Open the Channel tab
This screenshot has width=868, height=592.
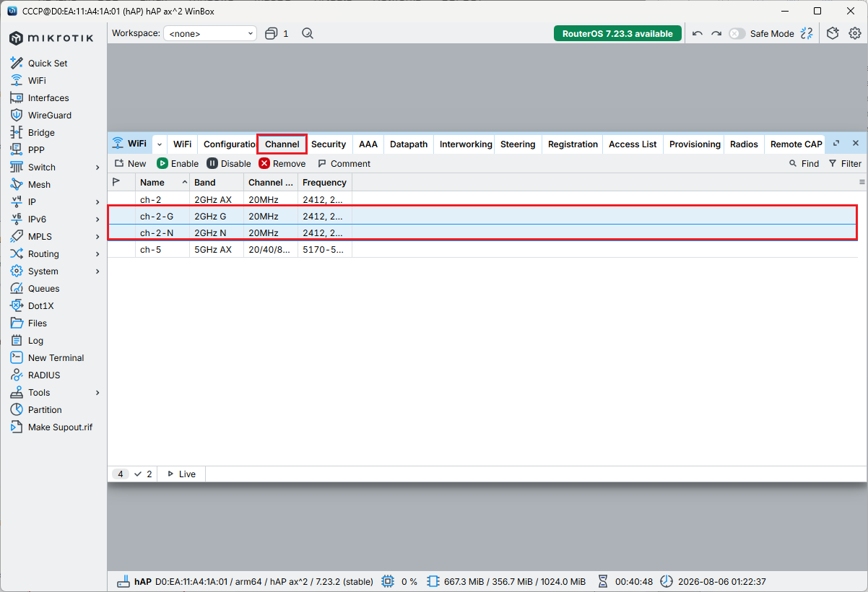pos(282,144)
